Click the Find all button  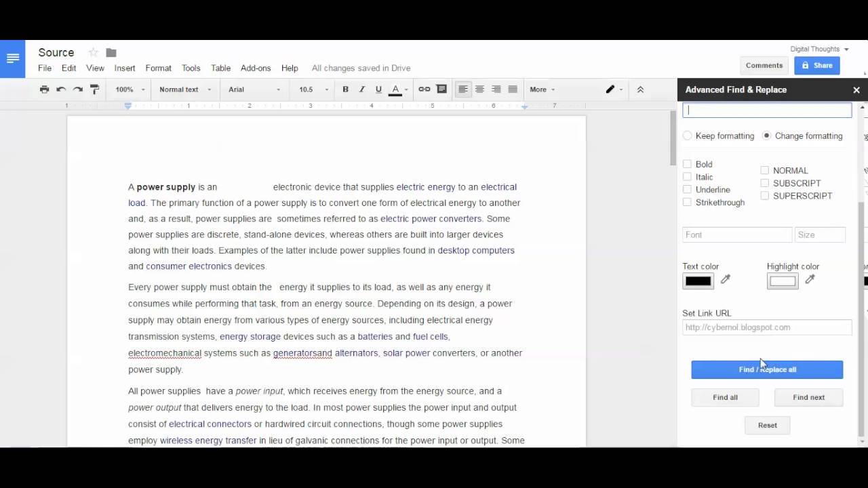(x=725, y=397)
